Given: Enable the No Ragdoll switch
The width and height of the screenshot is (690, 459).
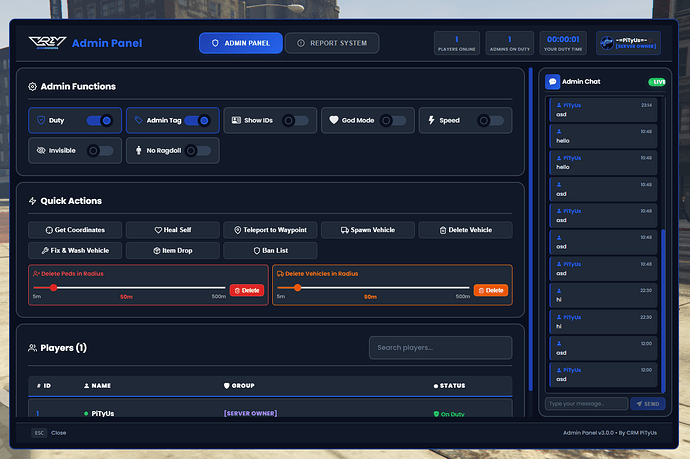Looking at the screenshot, I should tap(198, 150).
